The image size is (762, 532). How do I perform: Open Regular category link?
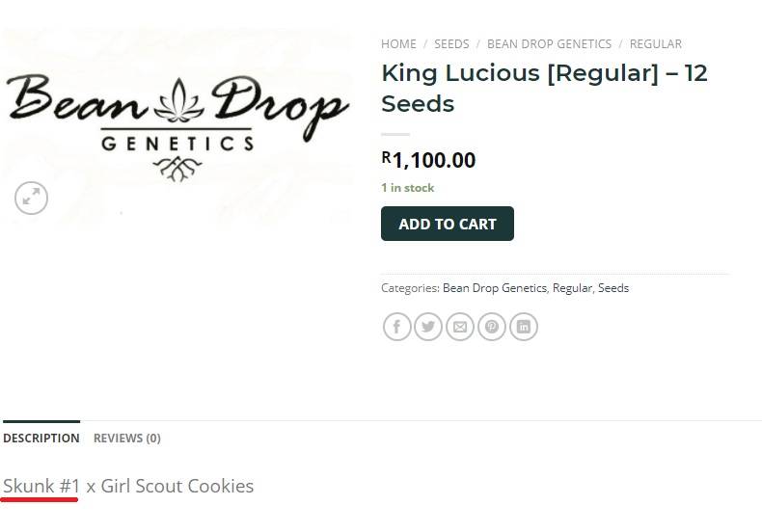click(573, 288)
